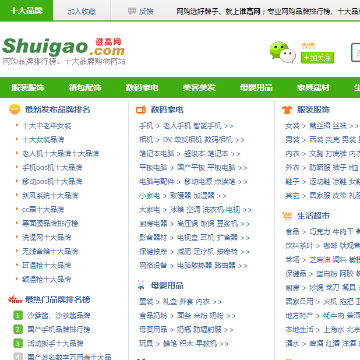Viewport: 360px width, 360px height.
Task: Click the green +加关注 button
Action: [x=317, y=58]
